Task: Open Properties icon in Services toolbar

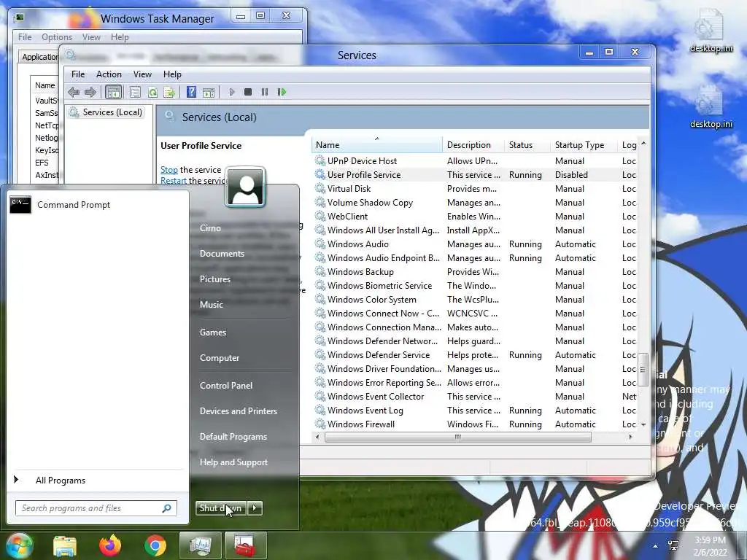Action: coord(135,92)
